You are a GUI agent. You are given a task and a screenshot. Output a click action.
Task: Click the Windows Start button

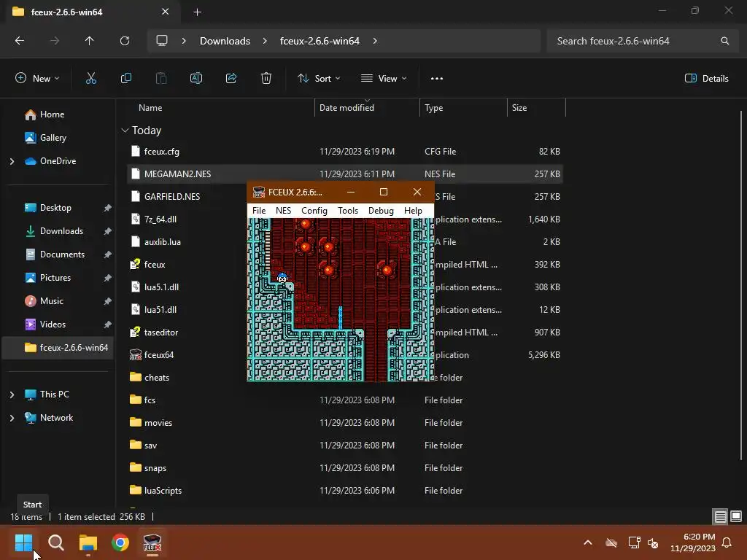click(23, 542)
